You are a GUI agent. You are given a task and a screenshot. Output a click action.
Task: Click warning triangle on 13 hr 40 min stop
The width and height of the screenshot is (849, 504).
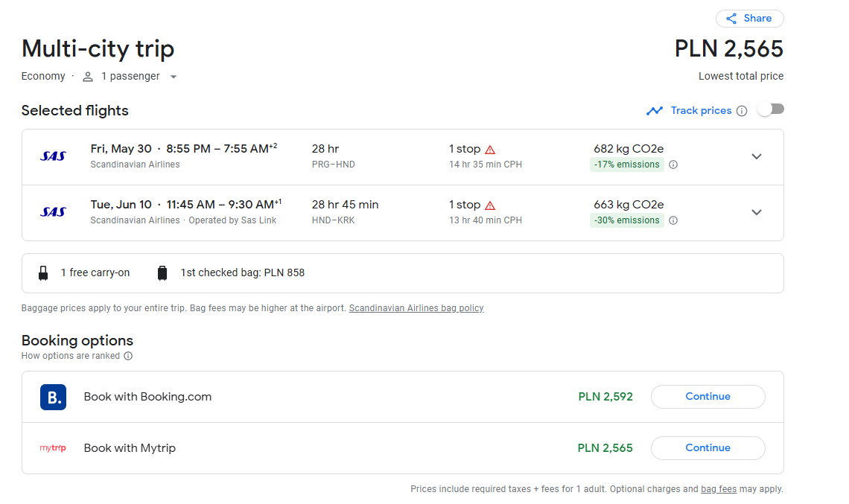(x=490, y=205)
